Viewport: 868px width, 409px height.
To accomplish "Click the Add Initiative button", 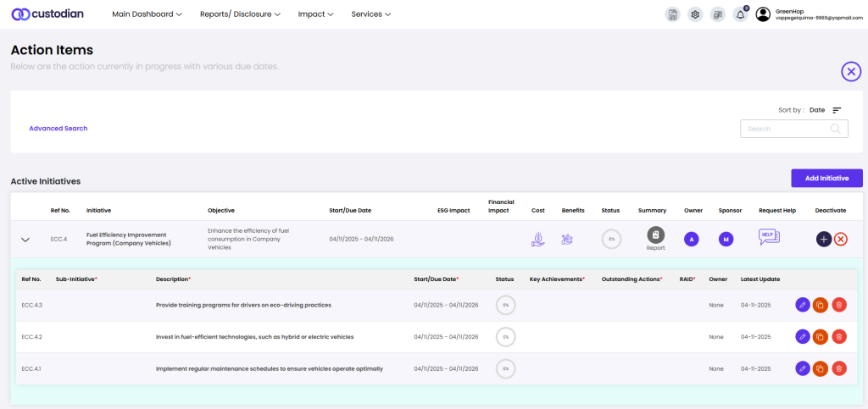I will point(826,178).
